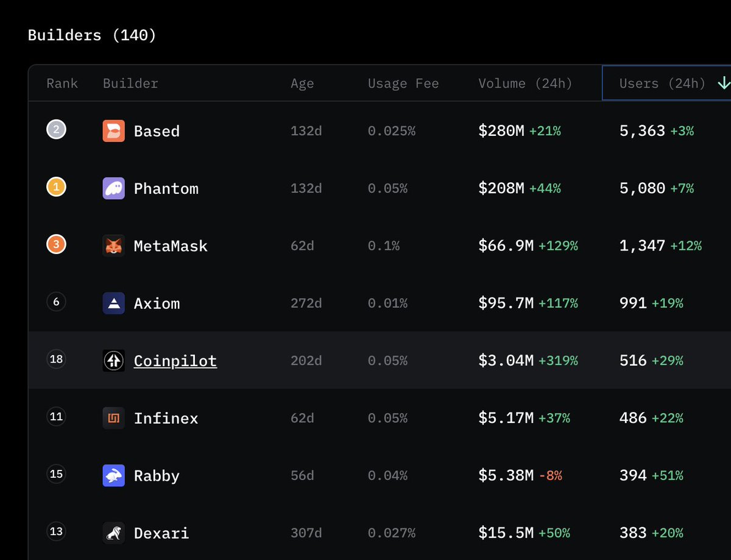Click the rank 18 badge for Coinpilot
731x560 pixels.
(56, 359)
